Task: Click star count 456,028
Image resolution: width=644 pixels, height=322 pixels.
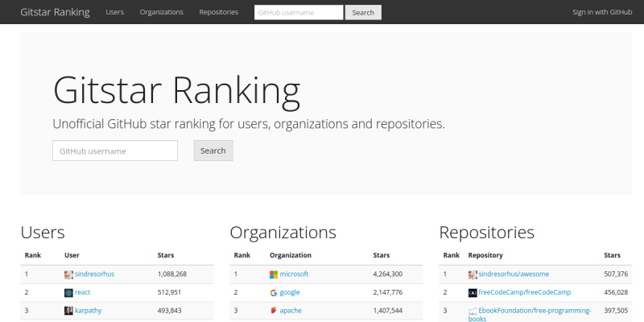Action: coord(616,292)
